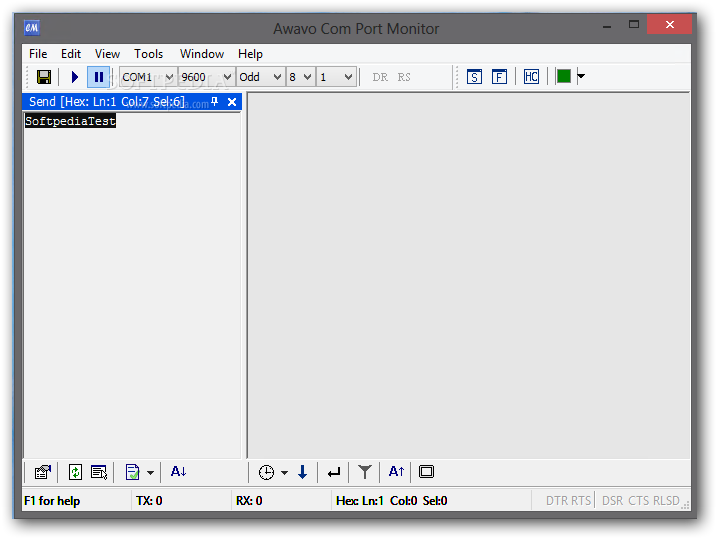Click the clock timestamp icon
This screenshot has width=717, height=539.
tap(266, 472)
